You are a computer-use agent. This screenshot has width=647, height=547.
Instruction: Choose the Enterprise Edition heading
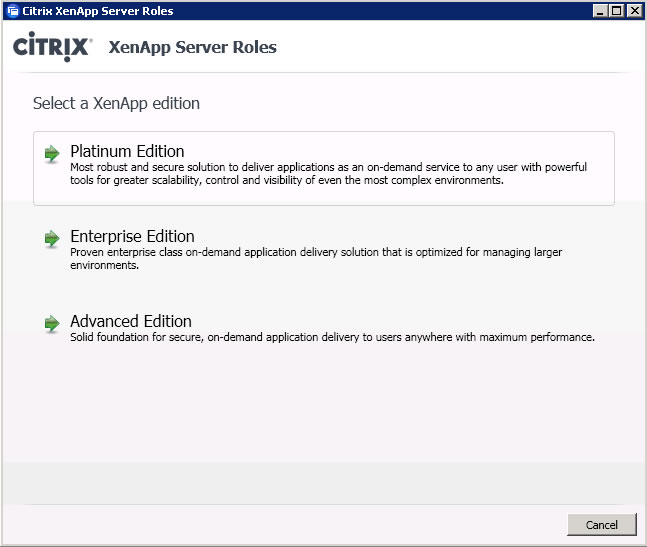[x=132, y=236]
